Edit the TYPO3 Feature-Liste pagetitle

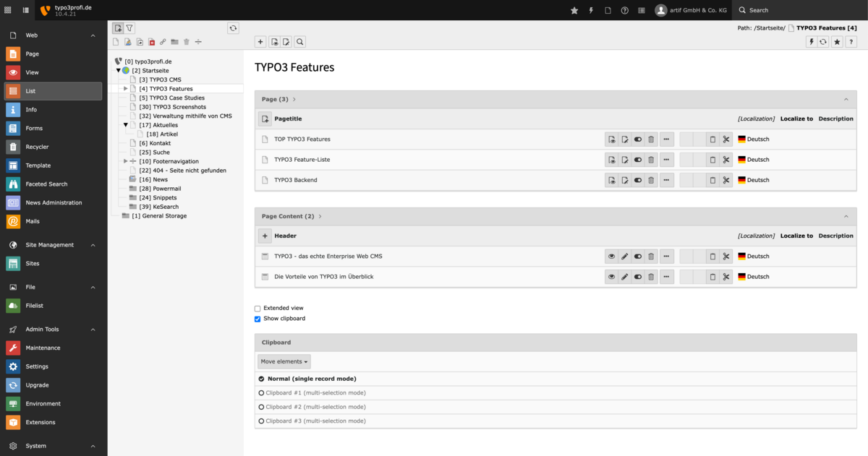tap(624, 160)
